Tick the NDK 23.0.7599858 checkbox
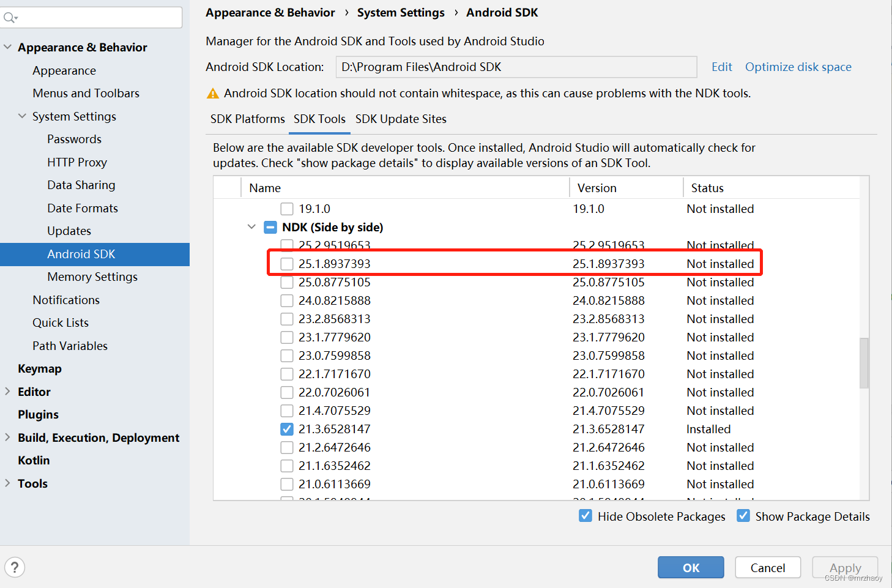892x588 pixels. click(287, 355)
